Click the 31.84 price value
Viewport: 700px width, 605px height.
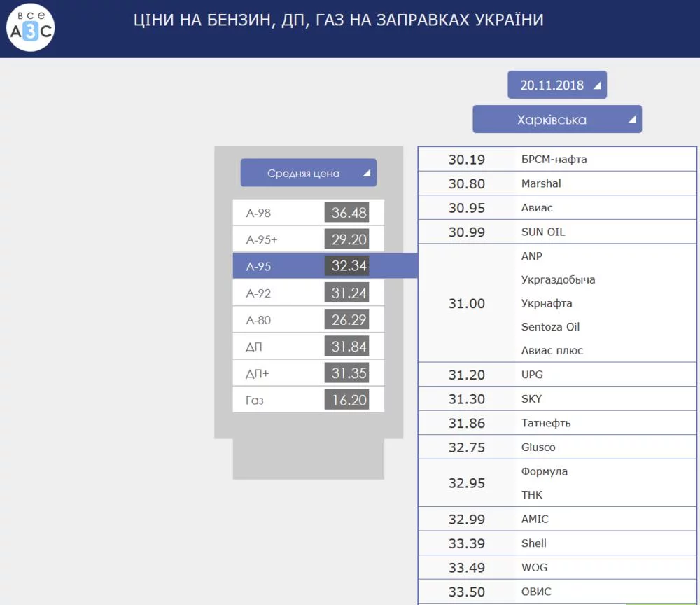click(347, 347)
